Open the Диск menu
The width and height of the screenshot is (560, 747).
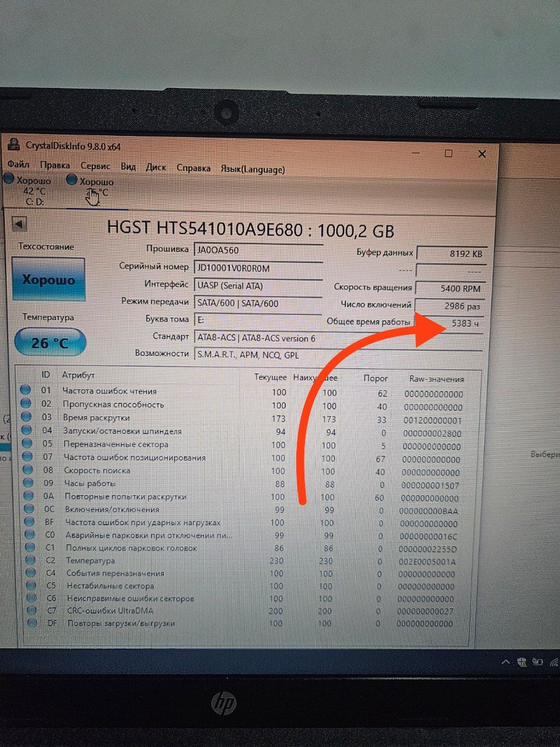coord(156,167)
